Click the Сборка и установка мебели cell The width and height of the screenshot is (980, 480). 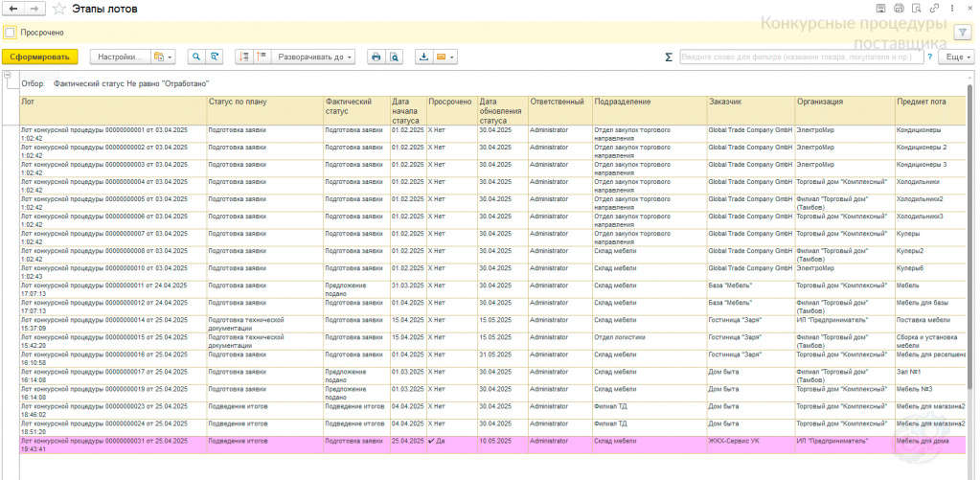click(930, 341)
